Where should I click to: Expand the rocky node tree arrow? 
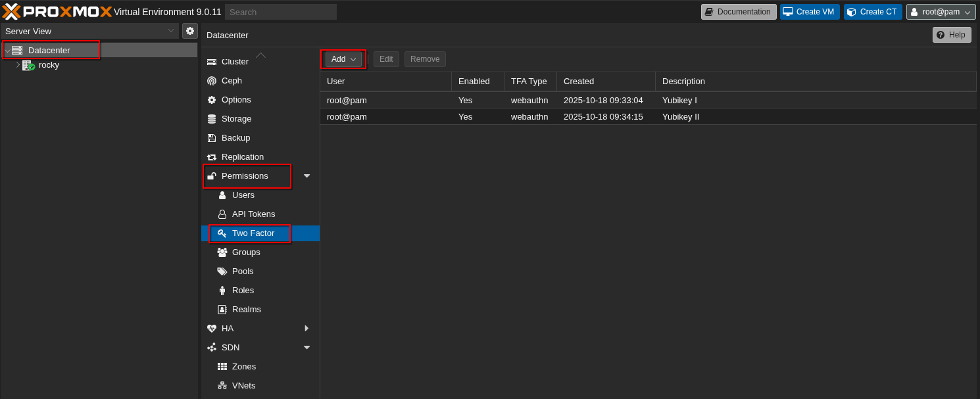click(18, 65)
